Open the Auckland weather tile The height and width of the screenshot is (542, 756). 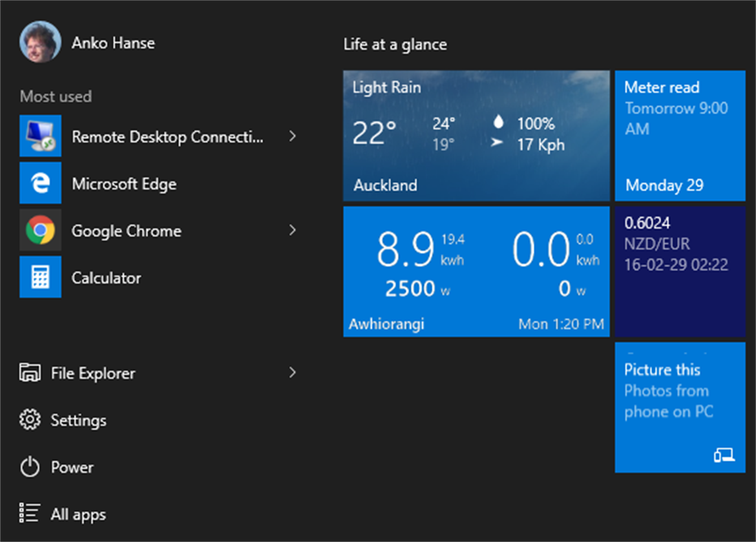pos(476,136)
